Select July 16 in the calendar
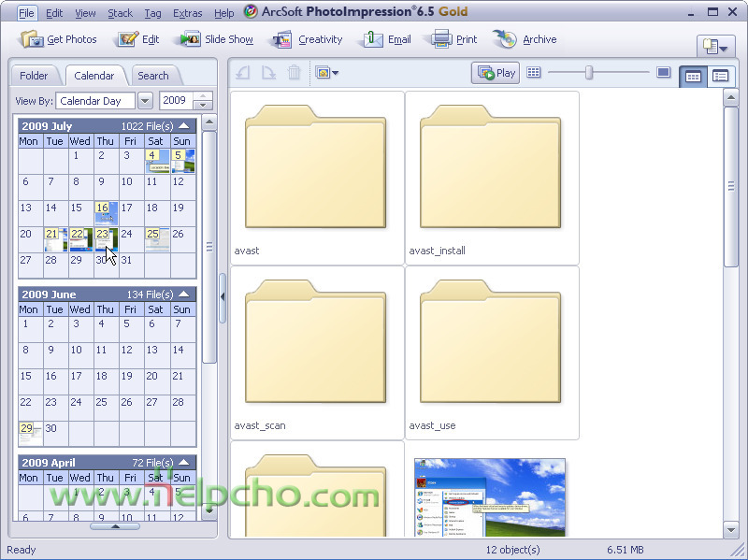 [x=107, y=213]
